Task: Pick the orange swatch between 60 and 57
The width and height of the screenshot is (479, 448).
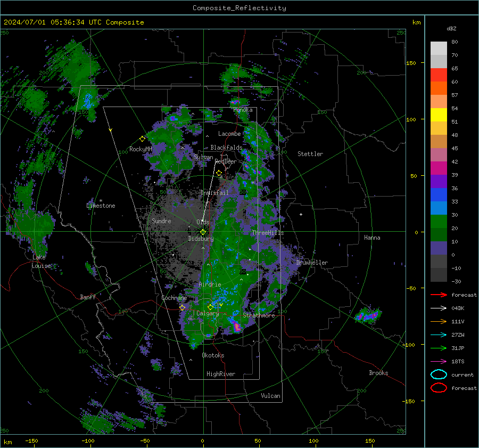Action: (439, 88)
